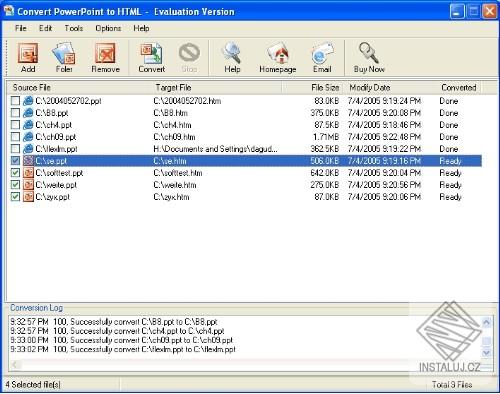Open the File menu
Viewport: 500px width, 394px height.
click(x=21, y=28)
